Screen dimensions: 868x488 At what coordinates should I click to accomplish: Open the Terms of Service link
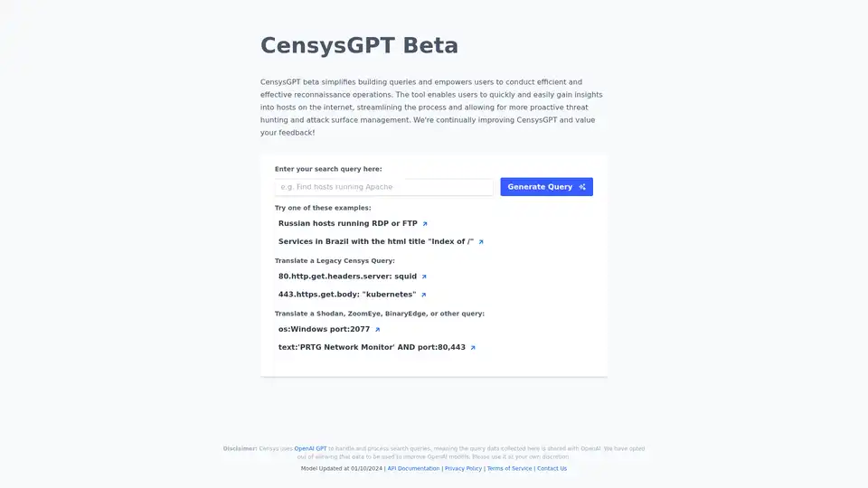[x=509, y=468]
